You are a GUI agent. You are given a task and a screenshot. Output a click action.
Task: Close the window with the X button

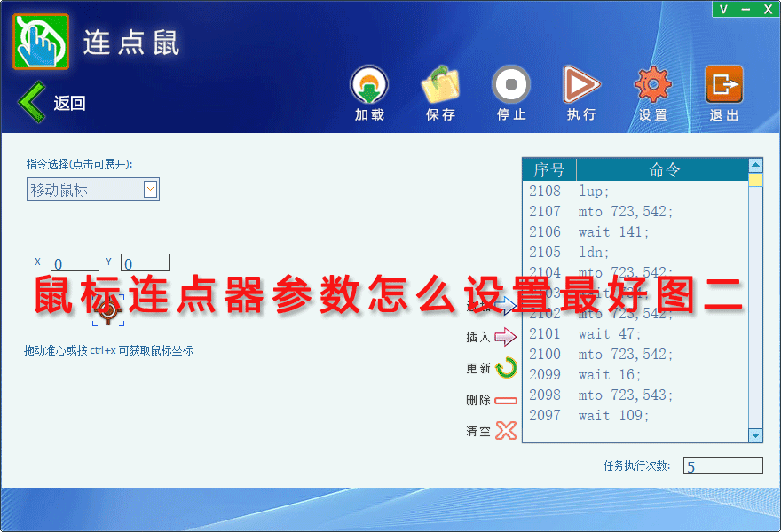768,9
